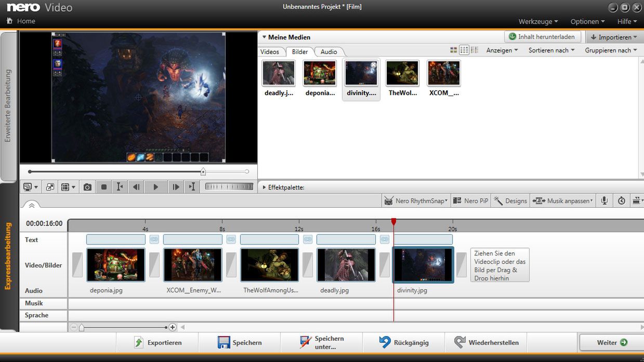Open the preview grid layout dropdown
The height and width of the screenshot is (362, 644).
(x=68, y=187)
